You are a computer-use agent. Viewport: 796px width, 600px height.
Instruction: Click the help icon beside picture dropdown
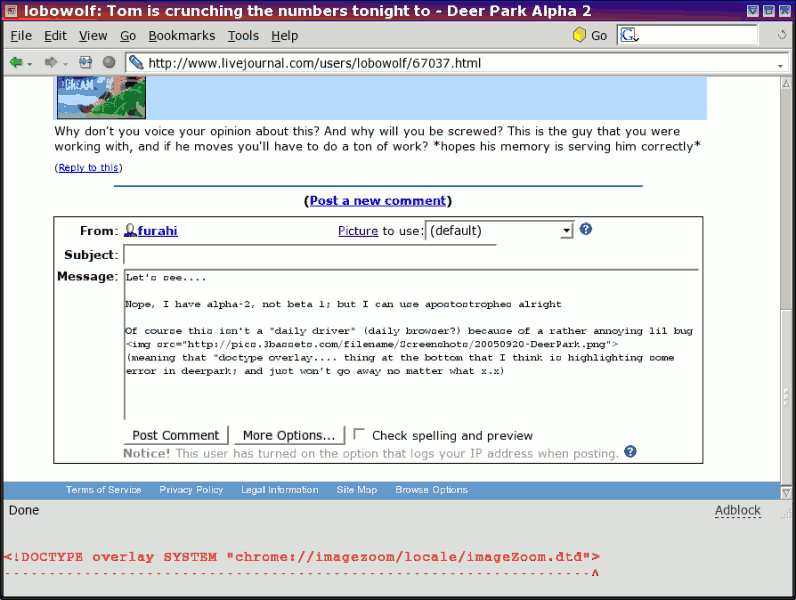tap(586, 229)
